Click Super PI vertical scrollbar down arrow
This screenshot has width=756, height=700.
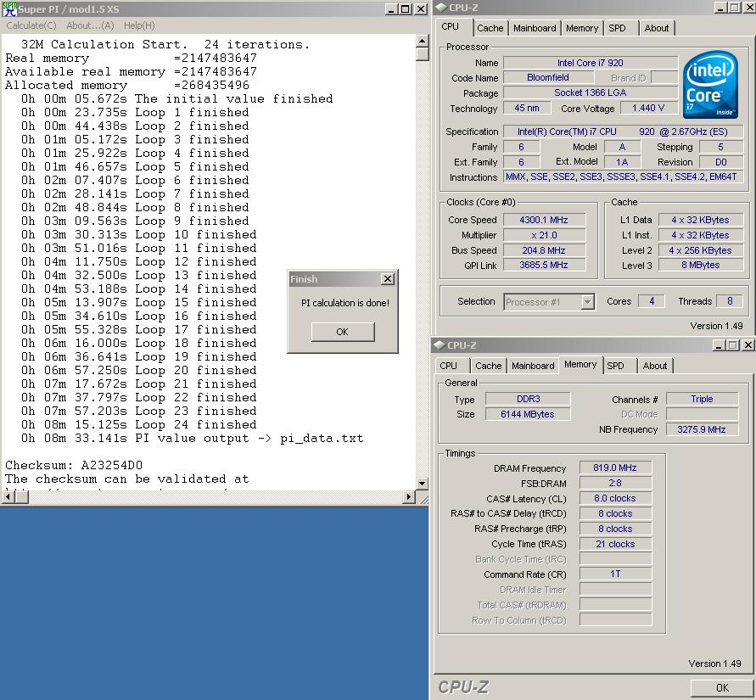tap(422, 483)
